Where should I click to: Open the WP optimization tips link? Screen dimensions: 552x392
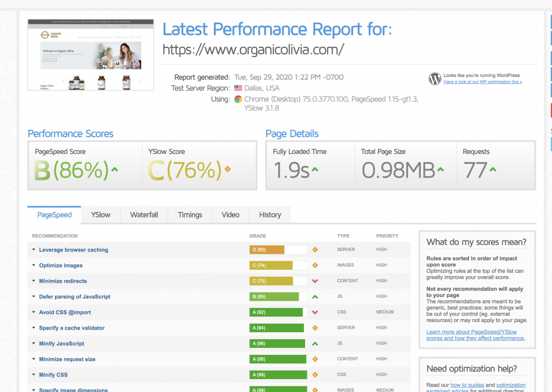pyautogui.click(x=482, y=82)
